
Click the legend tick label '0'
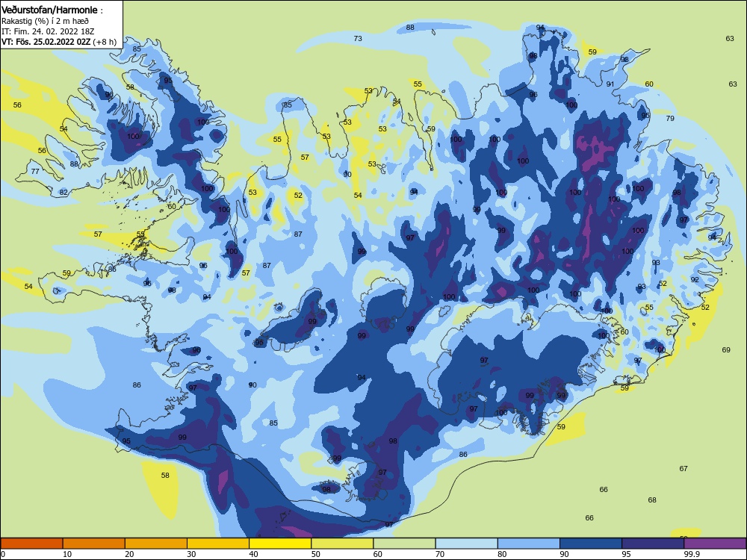(3, 554)
